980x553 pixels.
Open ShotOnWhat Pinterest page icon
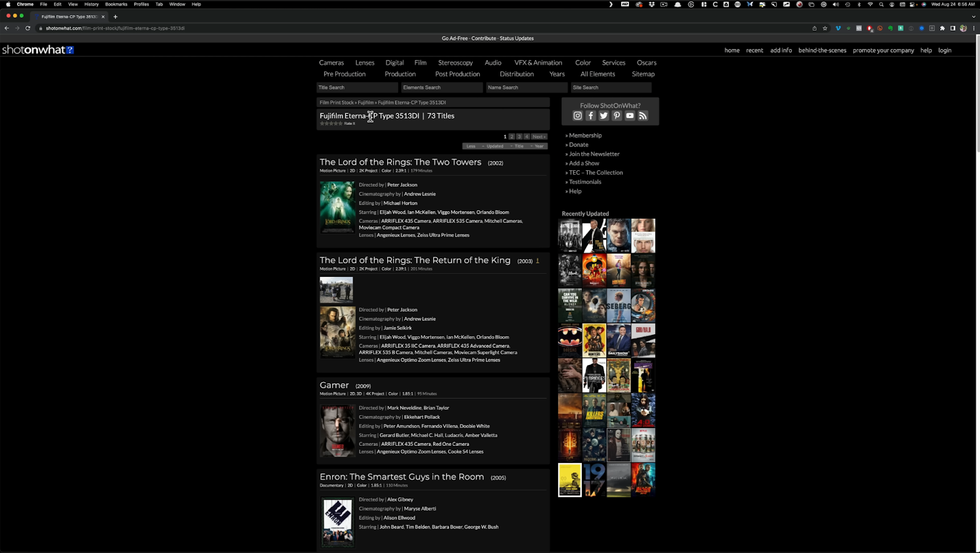click(x=617, y=115)
